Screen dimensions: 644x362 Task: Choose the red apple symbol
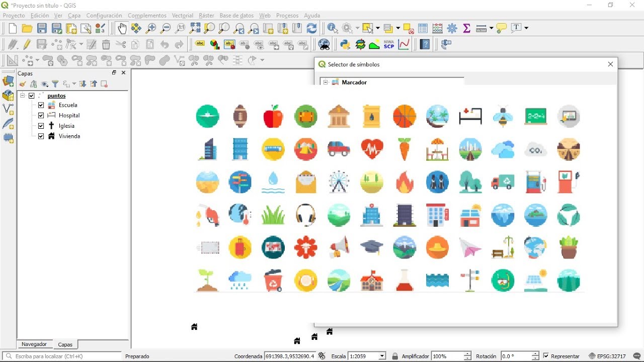point(273,116)
